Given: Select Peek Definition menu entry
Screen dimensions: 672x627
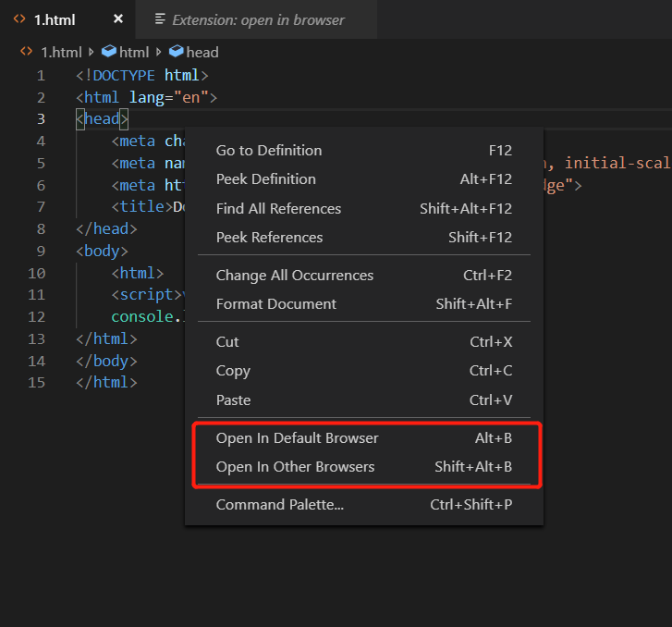Looking at the screenshot, I should (x=266, y=179).
